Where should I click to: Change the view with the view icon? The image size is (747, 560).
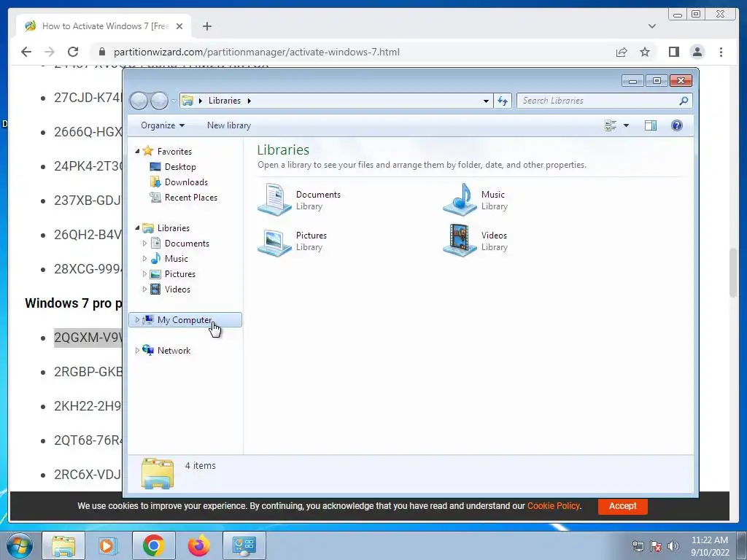[611, 125]
